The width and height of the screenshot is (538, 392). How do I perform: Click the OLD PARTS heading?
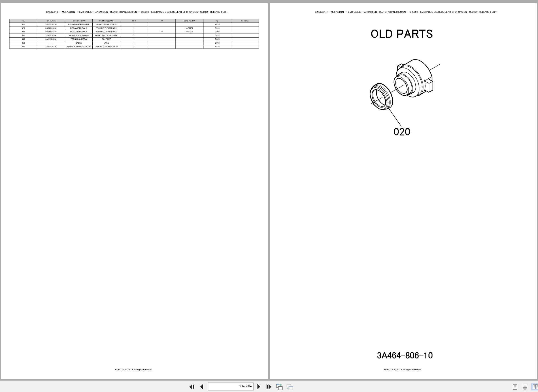(x=402, y=34)
